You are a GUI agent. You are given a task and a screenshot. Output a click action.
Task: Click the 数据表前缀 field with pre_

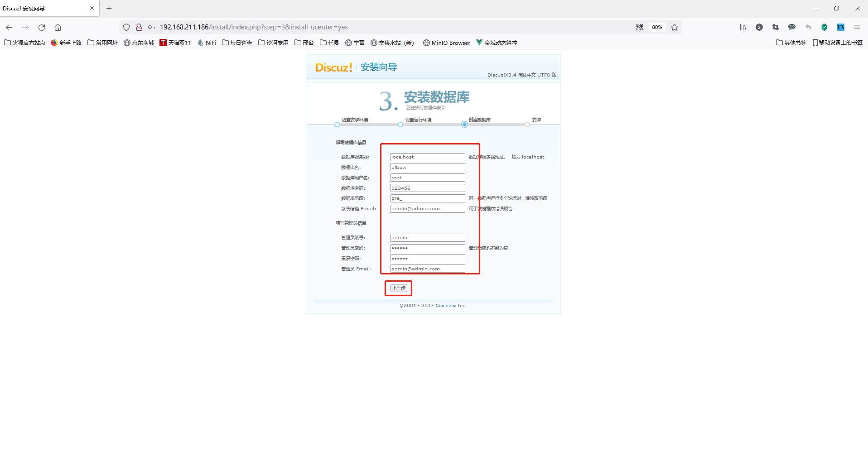click(428, 198)
